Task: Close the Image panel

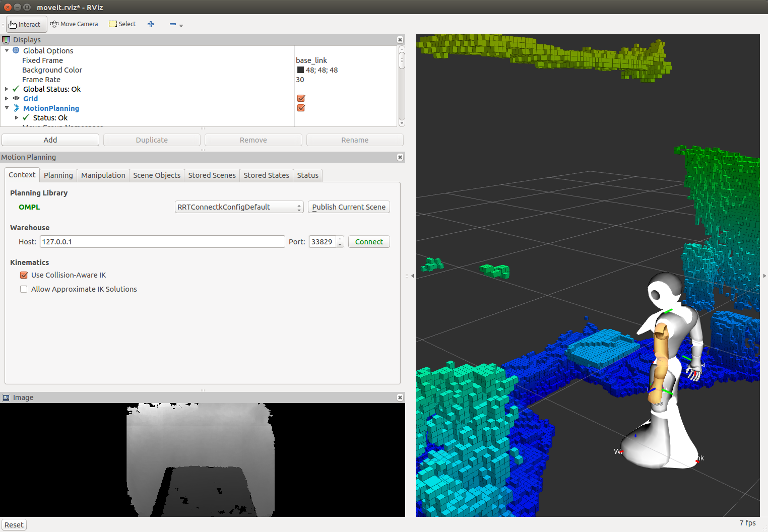Action: (400, 397)
